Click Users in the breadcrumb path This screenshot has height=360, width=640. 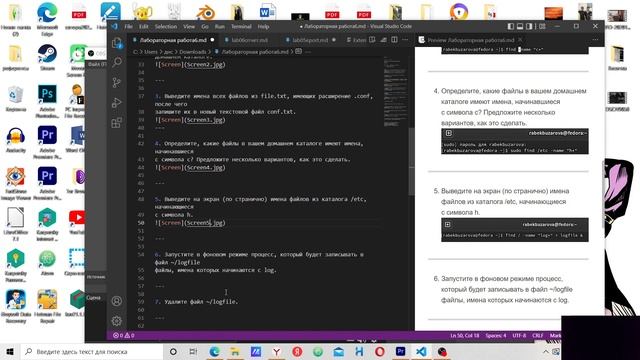pyautogui.click(x=151, y=52)
